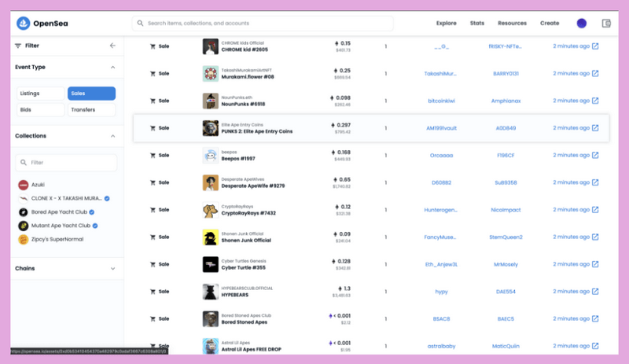Viewport: 629px width, 364px height.
Task: Toggle the Bids event type filter
Action: click(x=41, y=110)
